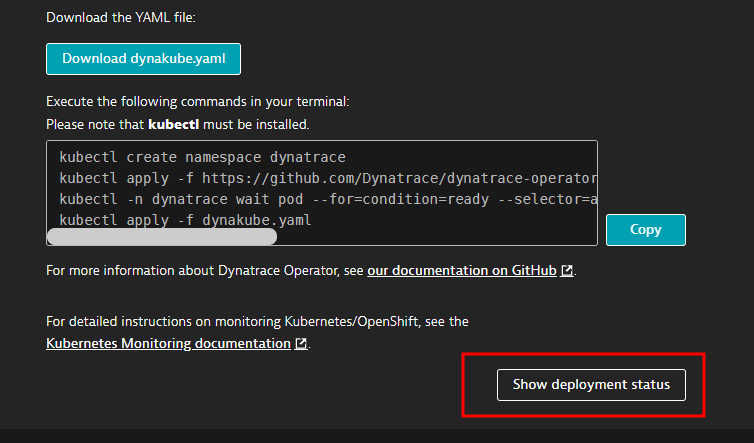
Task: Click the bold 'kubectl' word in note
Action: point(174,125)
